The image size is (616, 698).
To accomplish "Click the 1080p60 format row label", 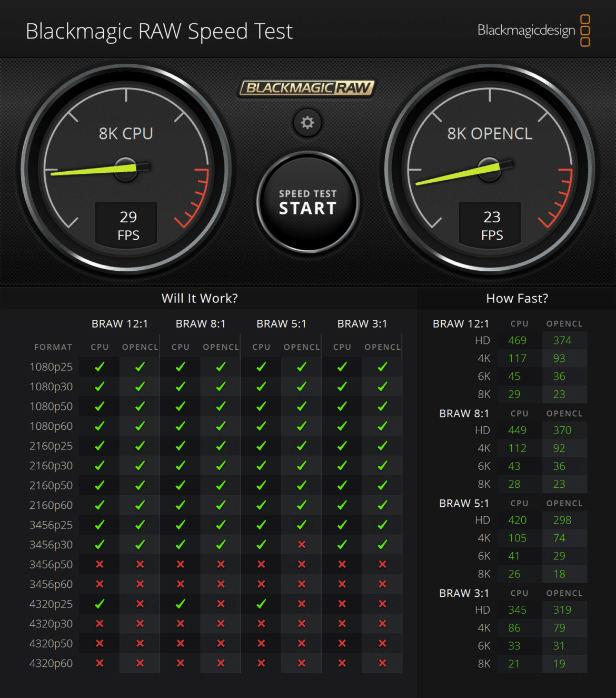I will (51, 426).
